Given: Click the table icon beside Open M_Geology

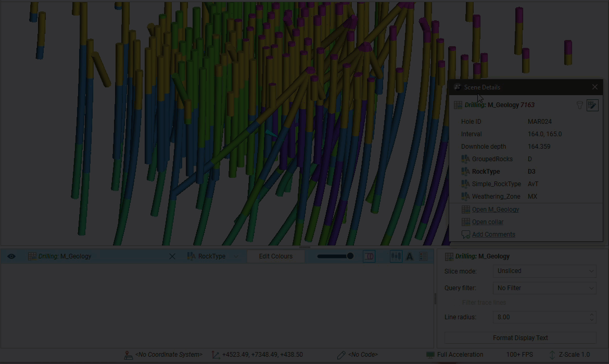Looking at the screenshot, I should (x=466, y=210).
